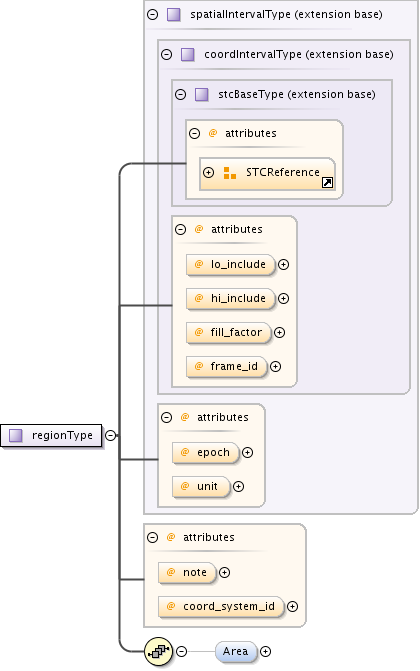Click the @ icon of unit

tap(185, 486)
